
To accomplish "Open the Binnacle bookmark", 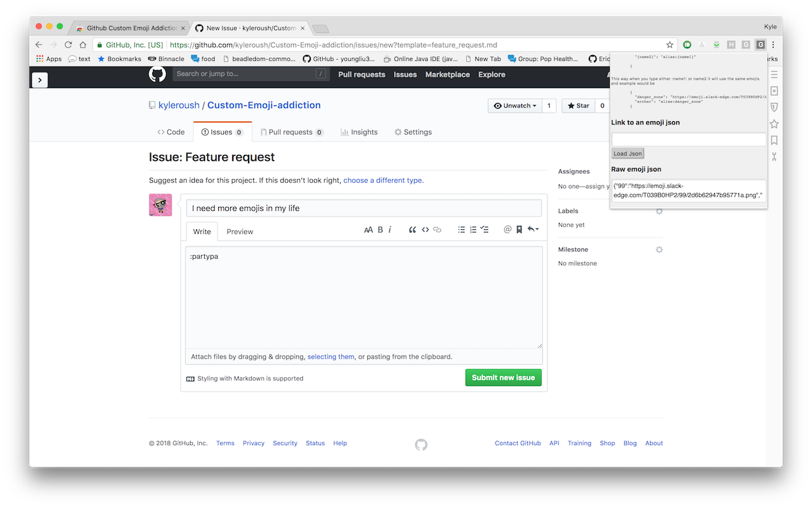I will 166,59.
